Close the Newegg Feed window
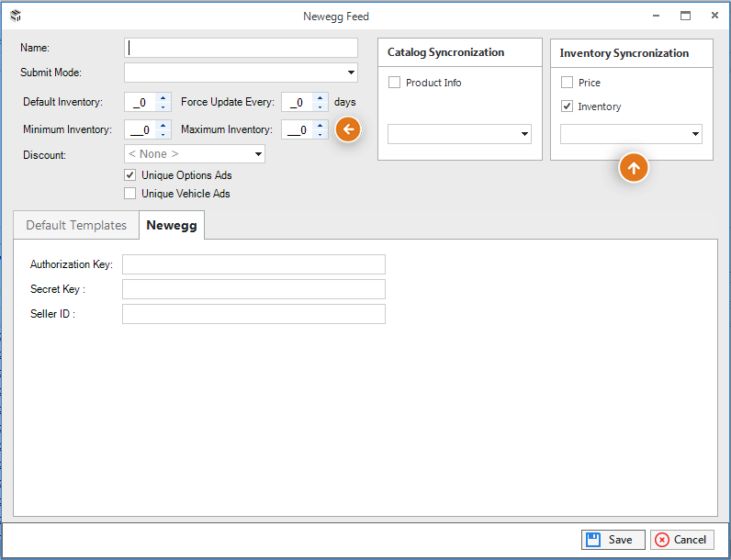The height and width of the screenshot is (560, 731). (x=714, y=16)
